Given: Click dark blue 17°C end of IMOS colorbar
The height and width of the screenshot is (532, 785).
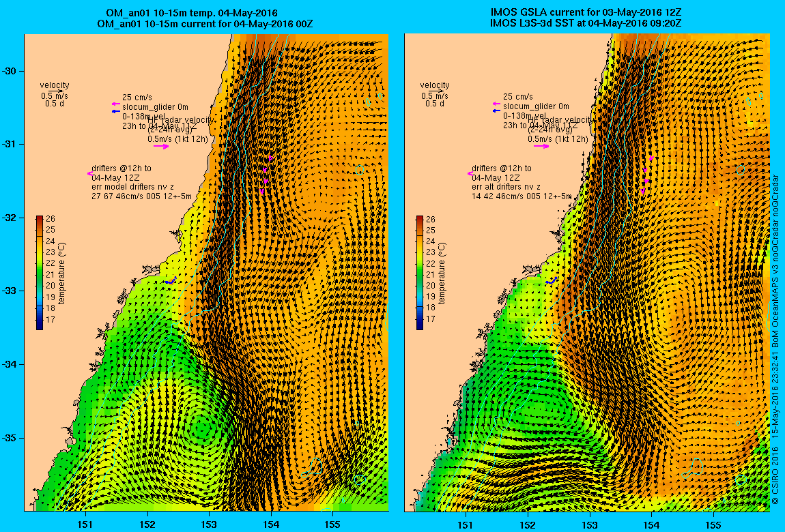Looking at the screenshot, I should (x=420, y=323).
